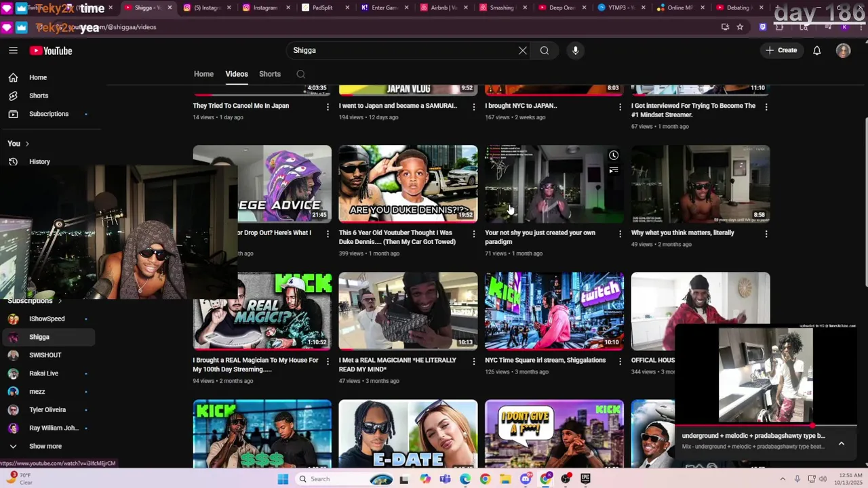Image resolution: width=868 pixels, height=488 pixels.
Task: Switch to the channel Home tab
Action: tap(203, 74)
